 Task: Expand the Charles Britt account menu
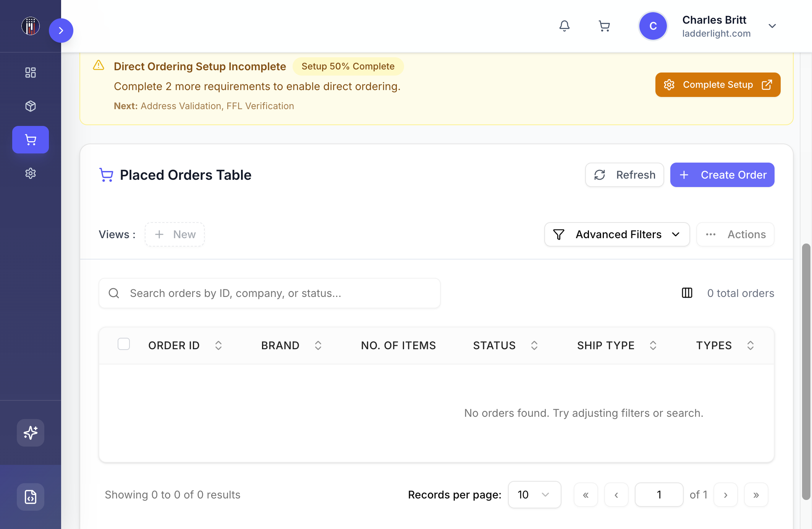(x=772, y=26)
